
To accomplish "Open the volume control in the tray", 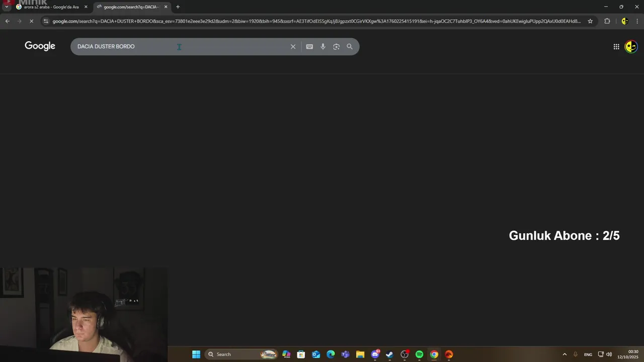I will 609,354.
